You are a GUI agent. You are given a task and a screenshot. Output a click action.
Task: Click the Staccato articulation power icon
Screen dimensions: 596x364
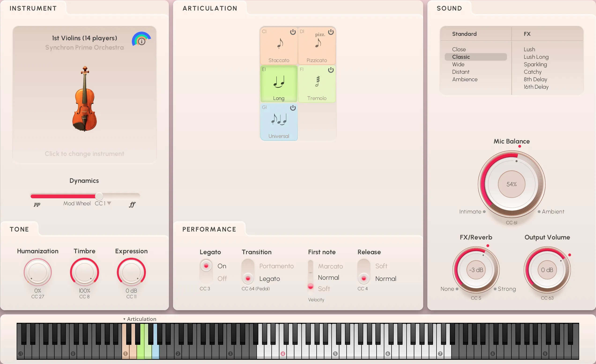coord(293,32)
